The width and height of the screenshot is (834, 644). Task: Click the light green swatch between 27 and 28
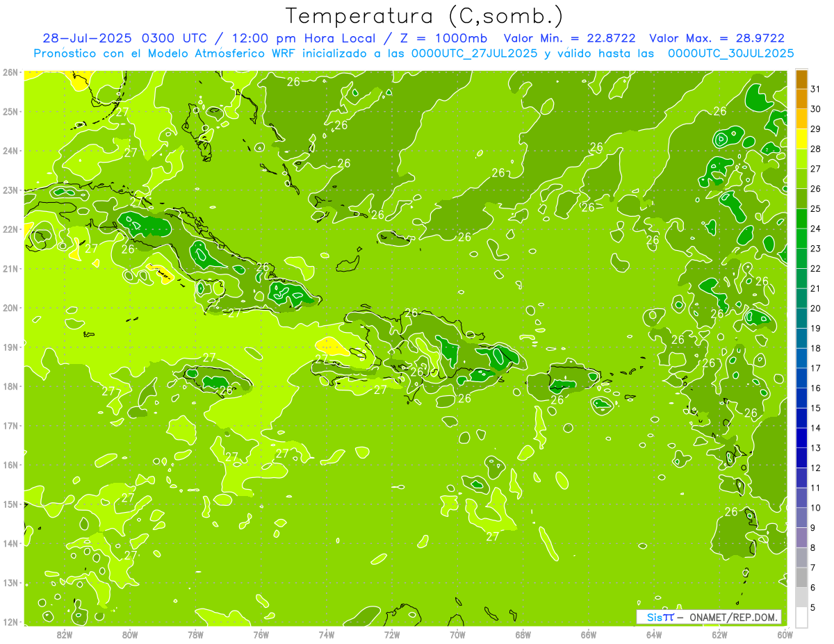point(802,158)
